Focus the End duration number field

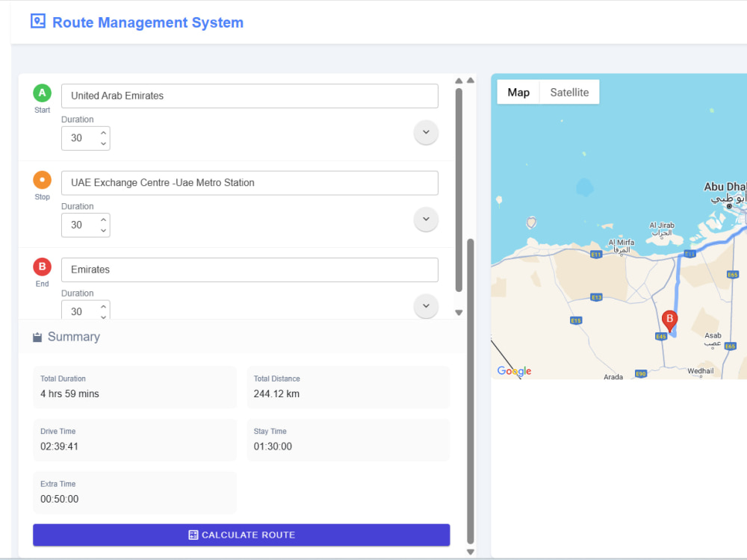click(x=86, y=310)
